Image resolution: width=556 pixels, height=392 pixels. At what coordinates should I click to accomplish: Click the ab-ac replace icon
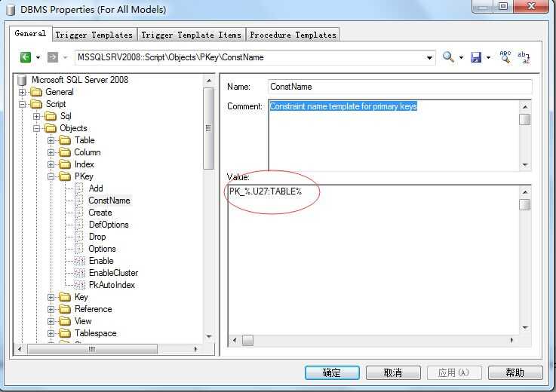pyautogui.click(x=524, y=57)
